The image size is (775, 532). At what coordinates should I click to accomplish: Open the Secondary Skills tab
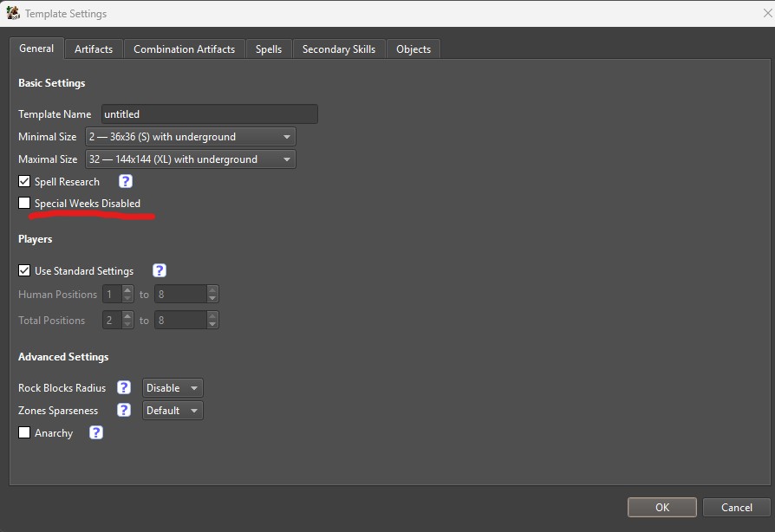tap(339, 49)
